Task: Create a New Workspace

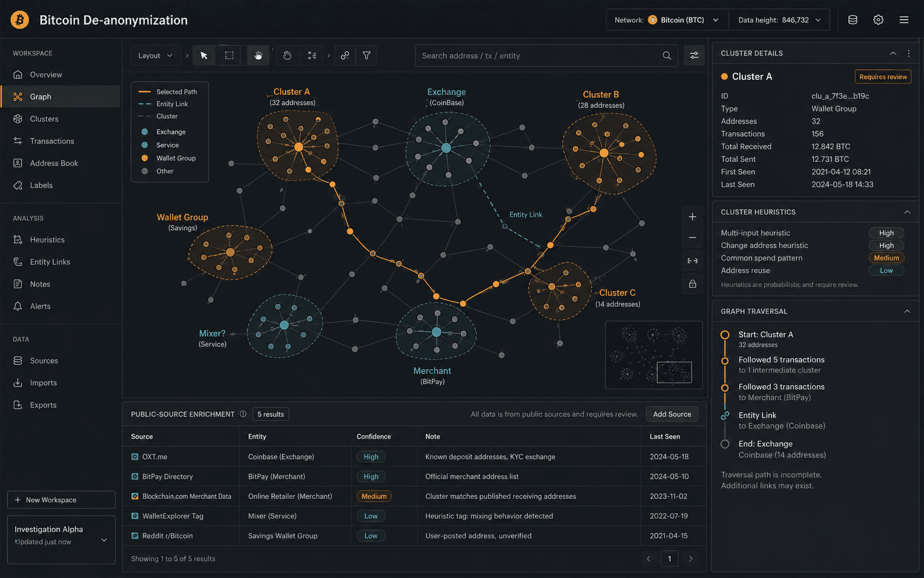Action: tap(61, 500)
